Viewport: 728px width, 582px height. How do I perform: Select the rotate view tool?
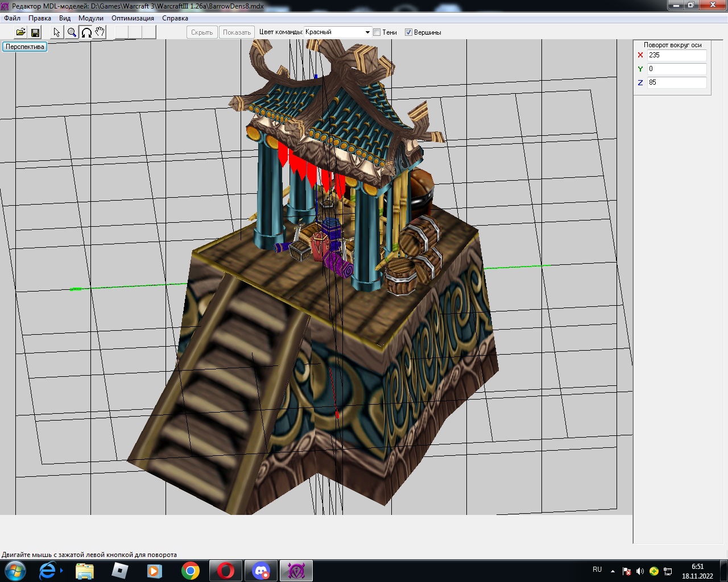click(x=86, y=32)
